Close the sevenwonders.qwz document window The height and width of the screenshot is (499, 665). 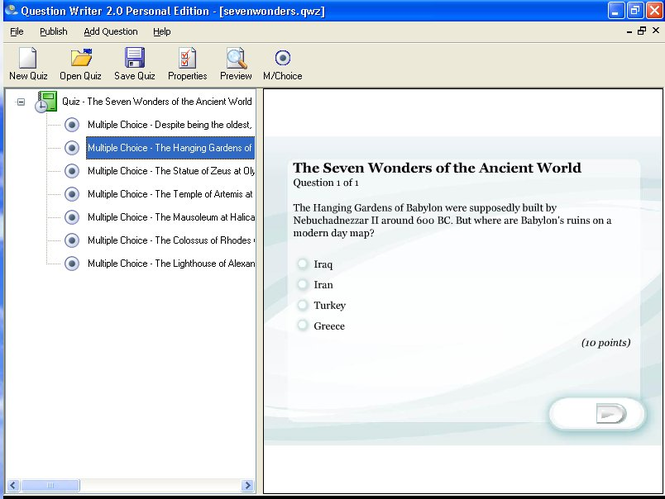coord(656,30)
